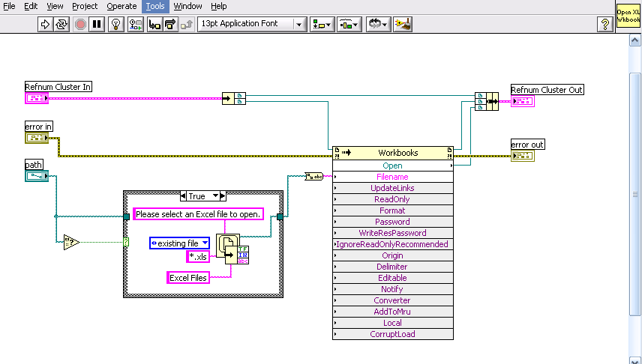Click the Step Into button

(x=154, y=25)
